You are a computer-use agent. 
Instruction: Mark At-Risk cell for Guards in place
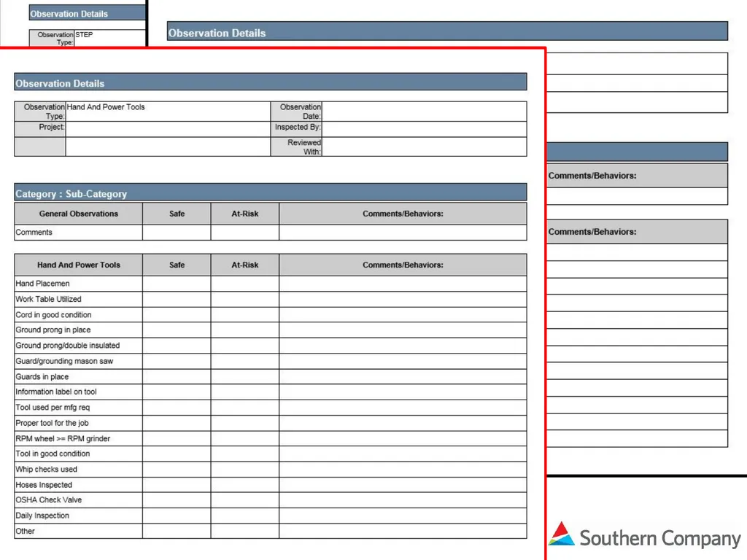click(x=245, y=377)
